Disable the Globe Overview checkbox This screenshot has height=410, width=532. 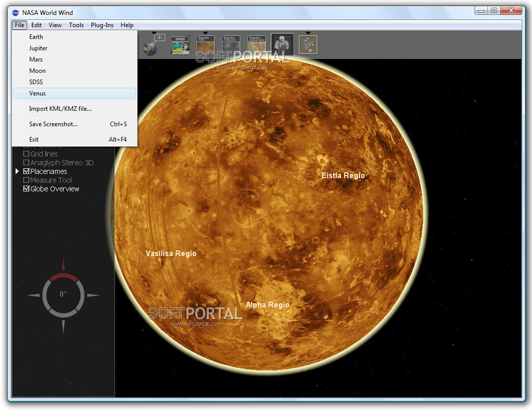[x=27, y=189]
